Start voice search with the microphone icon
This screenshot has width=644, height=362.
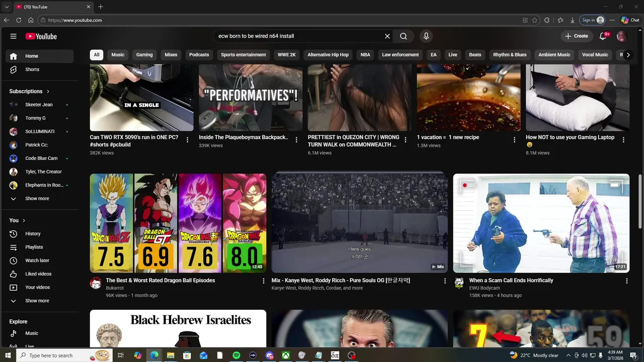pyautogui.click(x=426, y=36)
